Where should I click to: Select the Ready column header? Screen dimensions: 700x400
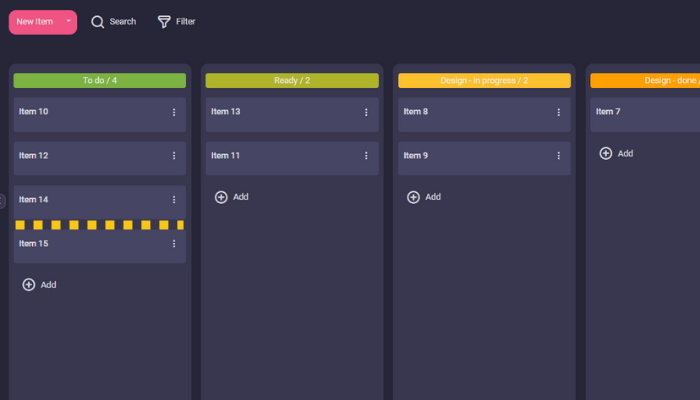(x=292, y=80)
